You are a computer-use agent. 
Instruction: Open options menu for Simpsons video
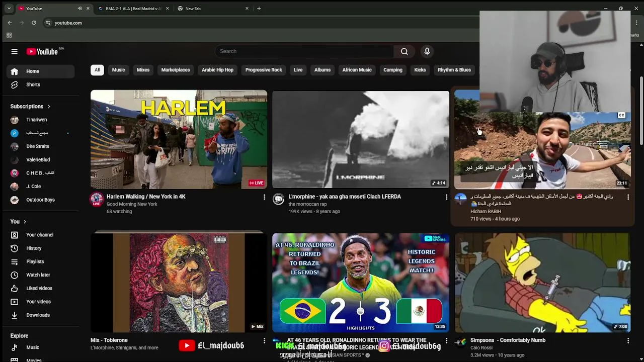pyautogui.click(x=628, y=341)
